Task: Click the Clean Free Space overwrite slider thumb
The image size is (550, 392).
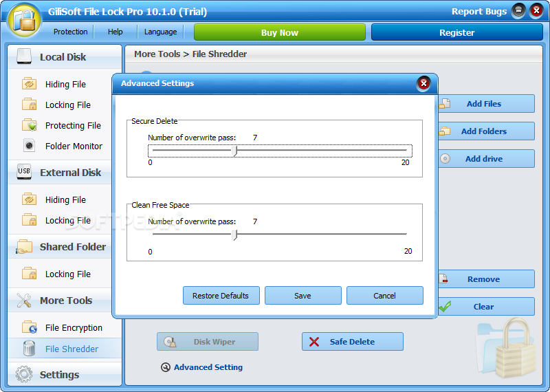Action: click(234, 235)
